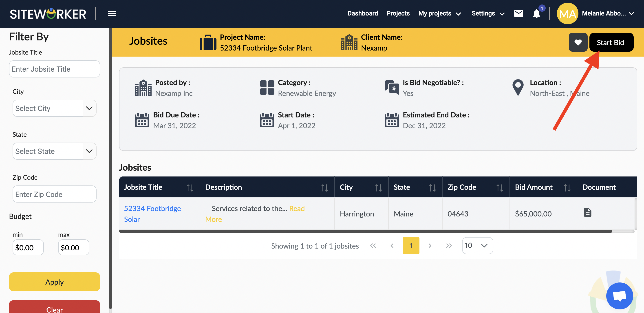Click the favorites heart icon

pyautogui.click(x=578, y=42)
